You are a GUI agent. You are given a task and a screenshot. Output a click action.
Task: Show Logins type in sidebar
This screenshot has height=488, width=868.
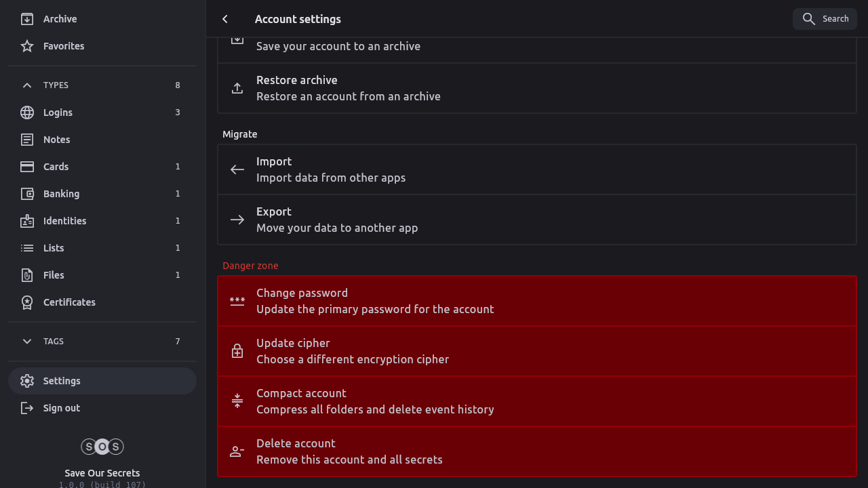(x=58, y=113)
